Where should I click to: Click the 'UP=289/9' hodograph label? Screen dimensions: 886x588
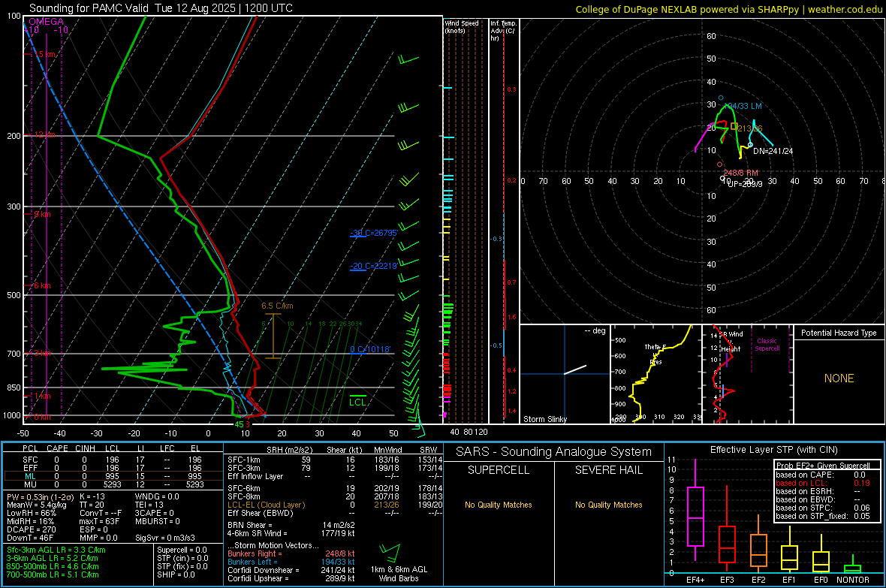[745, 184]
